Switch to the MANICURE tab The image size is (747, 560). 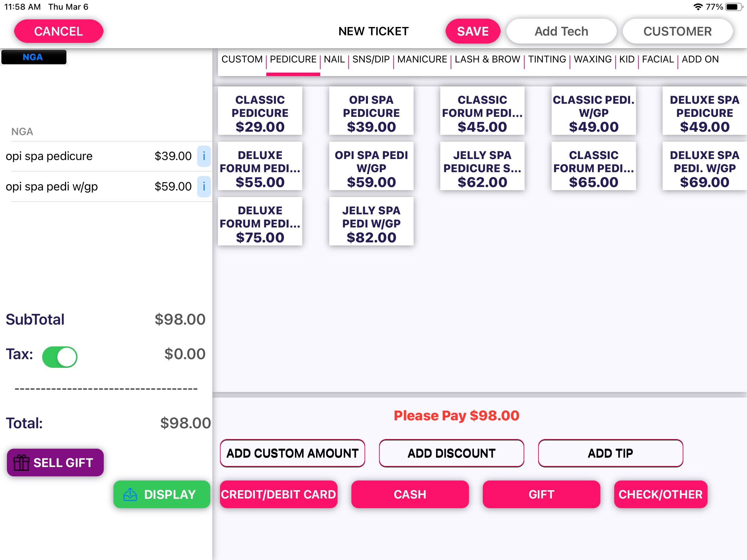click(422, 59)
